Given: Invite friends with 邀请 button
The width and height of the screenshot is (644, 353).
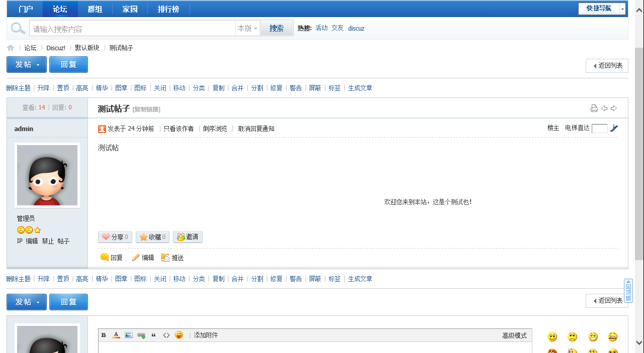Looking at the screenshot, I should point(188,237).
